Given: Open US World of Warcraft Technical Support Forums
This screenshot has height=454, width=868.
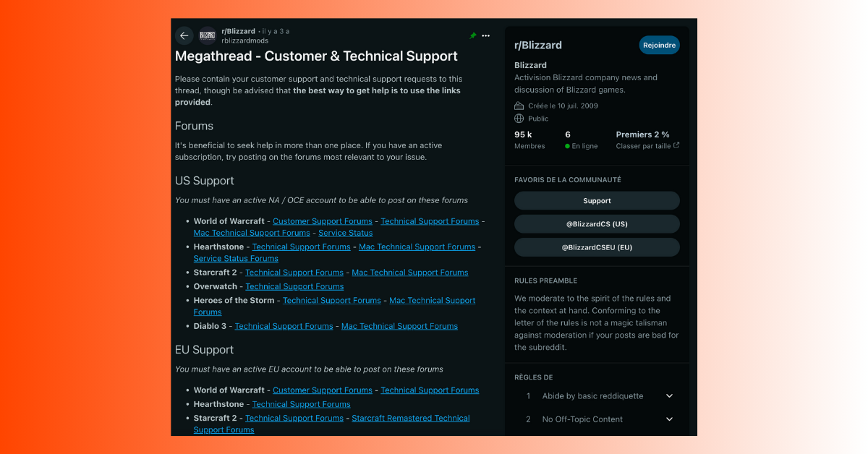Looking at the screenshot, I should [x=430, y=221].
